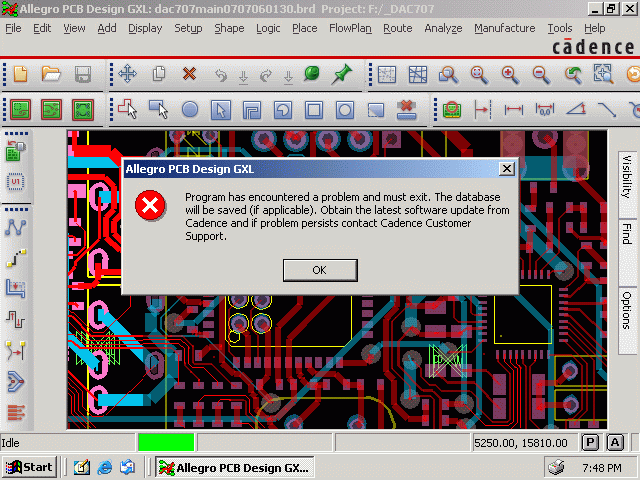Click the New file icon
Image resolution: width=640 pixels, height=480 pixels.
[x=20, y=75]
